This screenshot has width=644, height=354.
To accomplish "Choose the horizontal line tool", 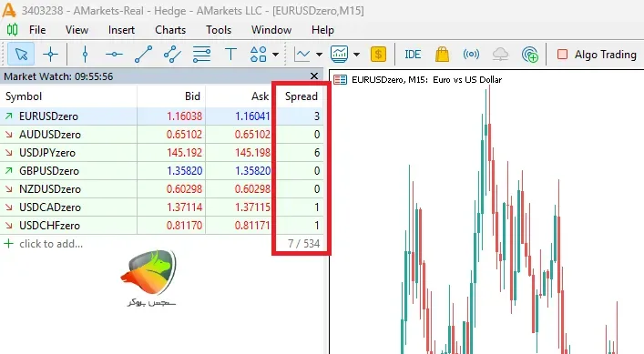I will pyautogui.click(x=114, y=54).
